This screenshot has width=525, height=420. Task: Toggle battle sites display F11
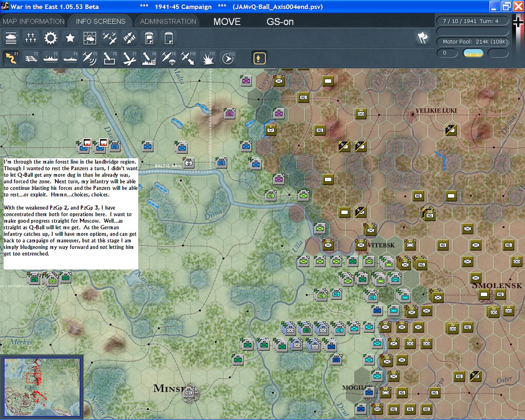(x=208, y=58)
